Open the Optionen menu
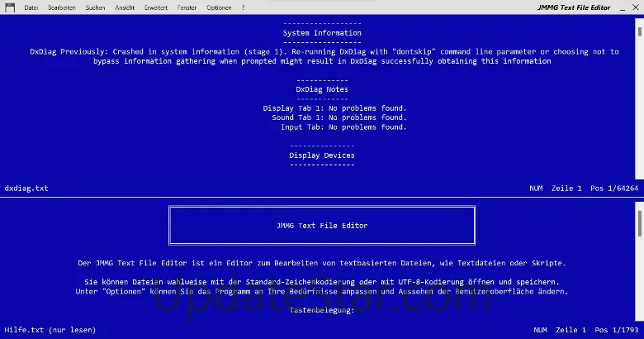Screen dimensions: 644x339 (219, 7)
